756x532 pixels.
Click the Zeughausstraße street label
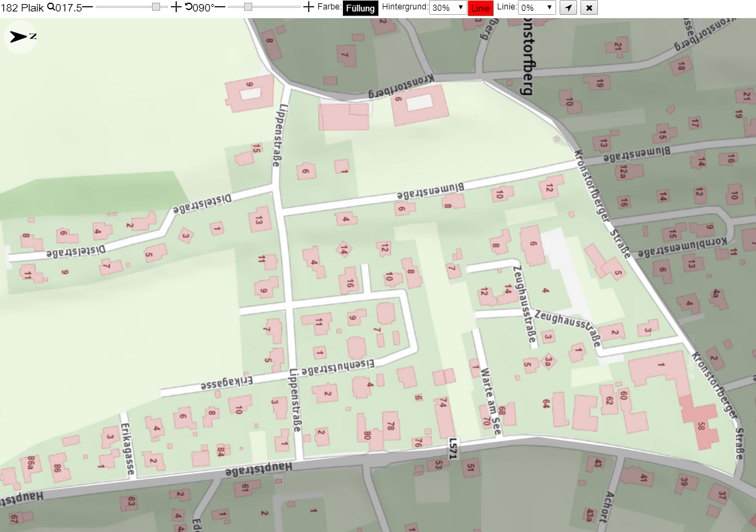(x=568, y=328)
